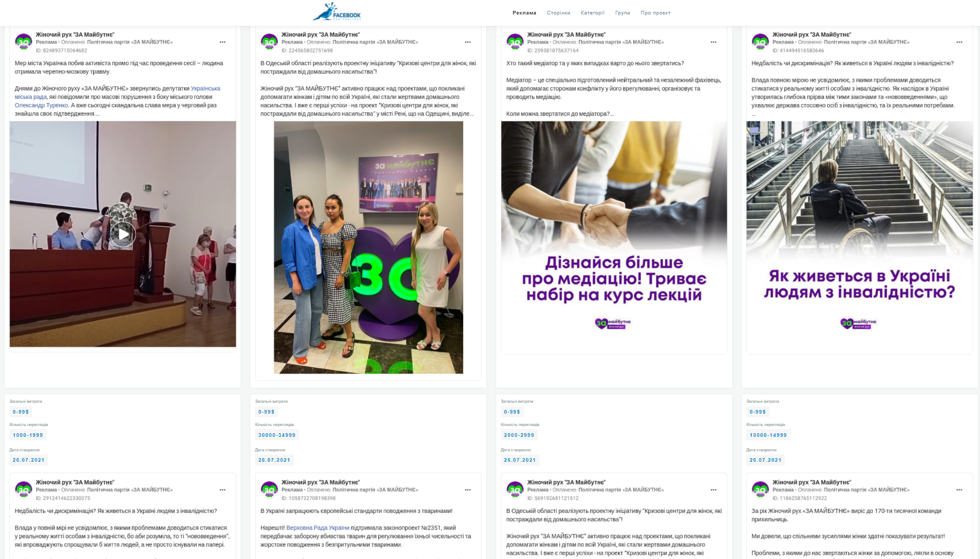Open the Реклама tab in the navigation

[524, 13]
